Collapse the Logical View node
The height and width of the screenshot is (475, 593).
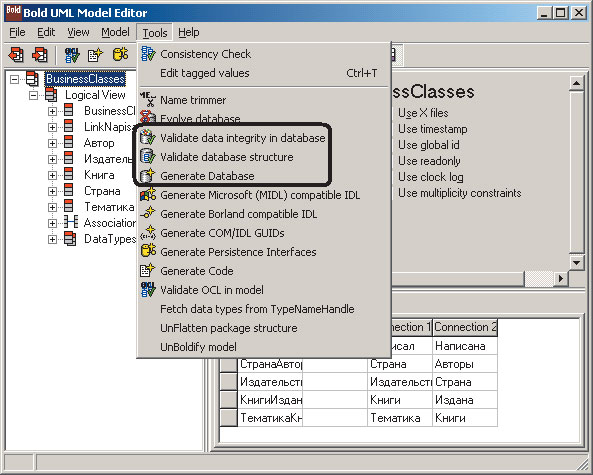coord(34,95)
